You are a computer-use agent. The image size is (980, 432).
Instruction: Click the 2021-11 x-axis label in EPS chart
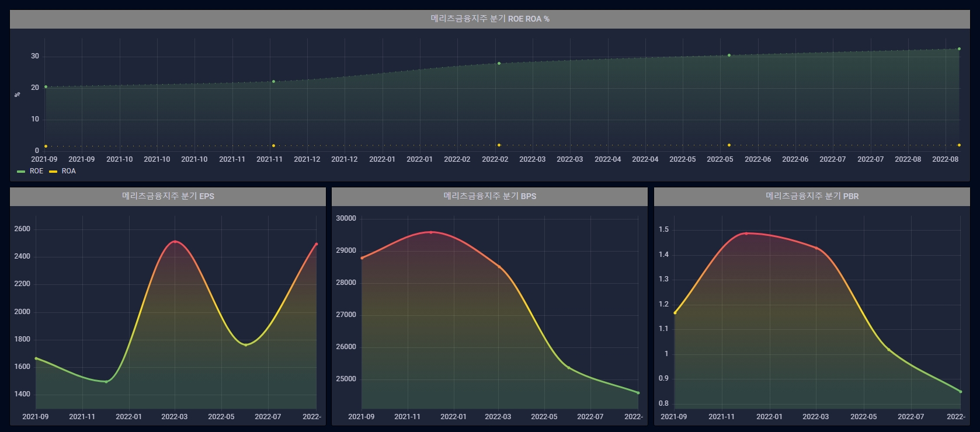[x=82, y=417]
